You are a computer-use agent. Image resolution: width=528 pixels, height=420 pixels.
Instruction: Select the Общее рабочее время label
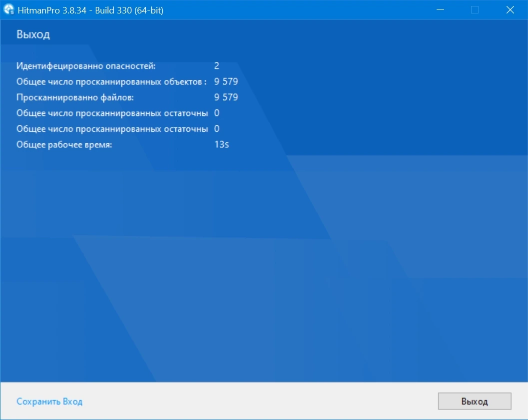point(64,145)
